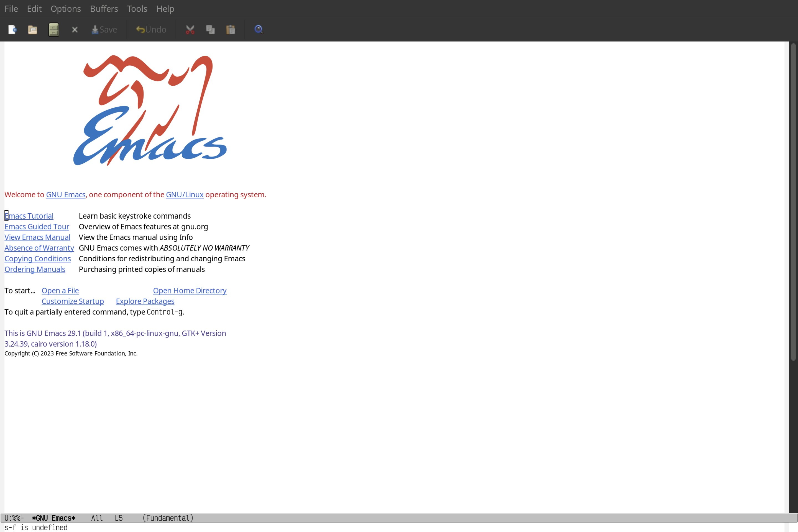798x532 pixels.
Task: Toggle the Customize Startup link
Action: tap(72, 301)
